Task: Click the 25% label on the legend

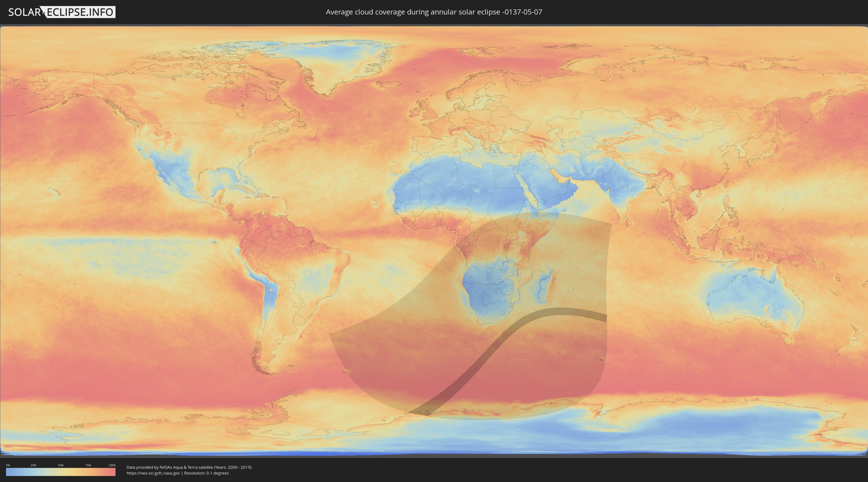Action: [x=33, y=465]
